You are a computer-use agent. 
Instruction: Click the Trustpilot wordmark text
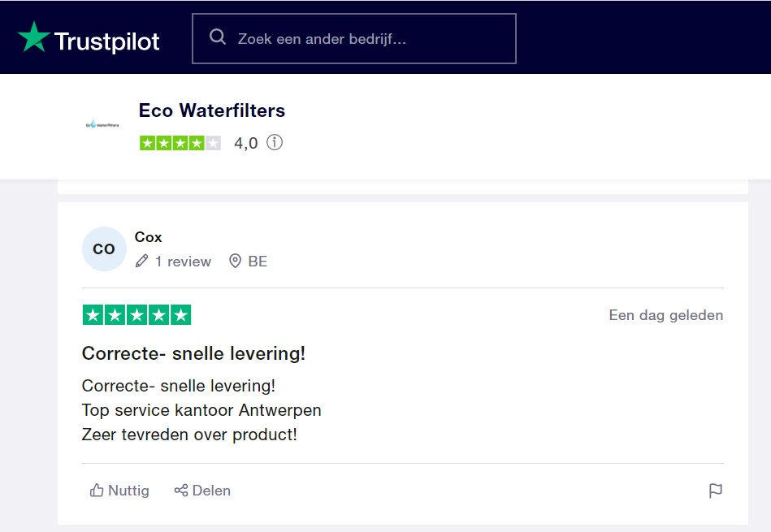(x=106, y=41)
